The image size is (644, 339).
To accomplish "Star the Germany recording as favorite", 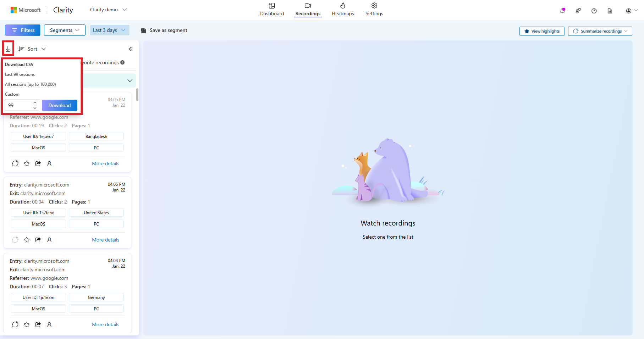I will (27, 324).
